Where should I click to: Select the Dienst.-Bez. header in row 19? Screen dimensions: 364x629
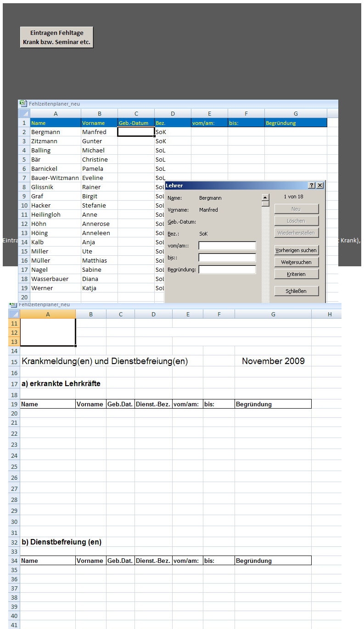153,404
